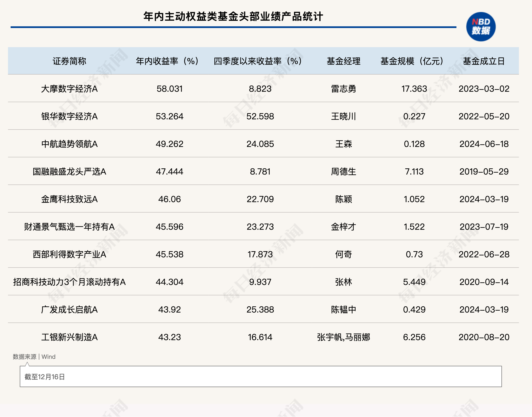Click fund manager 张林

point(343,282)
